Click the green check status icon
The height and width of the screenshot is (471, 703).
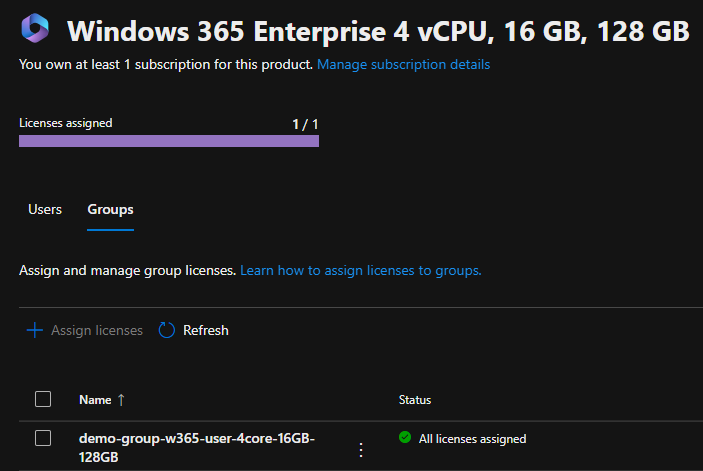coord(405,438)
